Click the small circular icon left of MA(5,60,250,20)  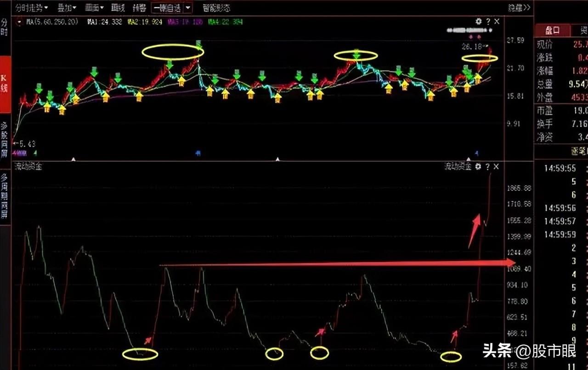pyautogui.click(x=19, y=22)
